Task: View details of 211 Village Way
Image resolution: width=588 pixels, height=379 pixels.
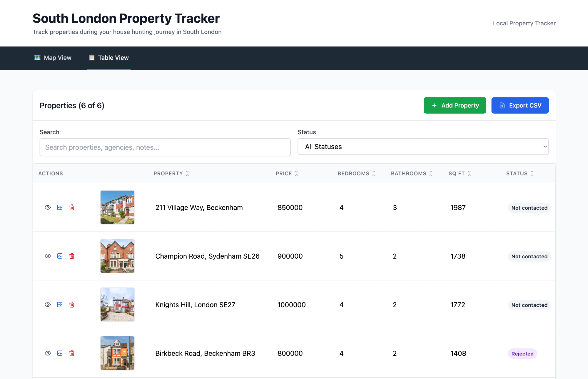Action: tap(48, 207)
